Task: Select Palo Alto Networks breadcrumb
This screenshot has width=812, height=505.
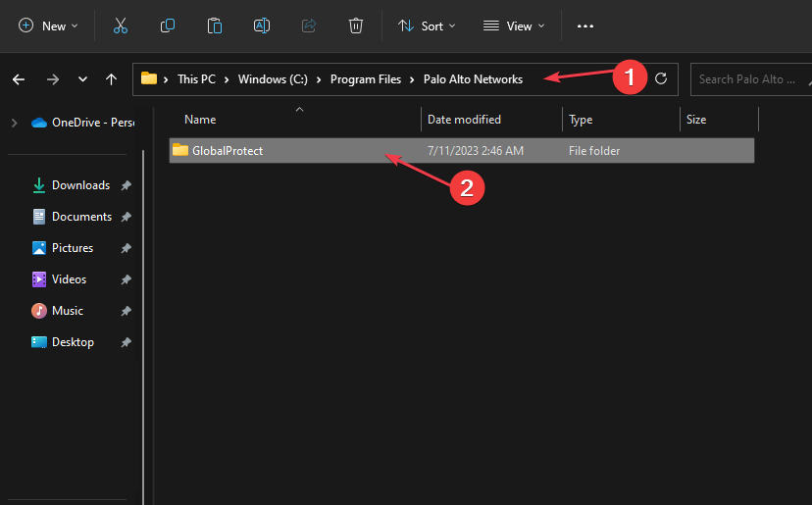Action: pyautogui.click(x=473, y=79)
